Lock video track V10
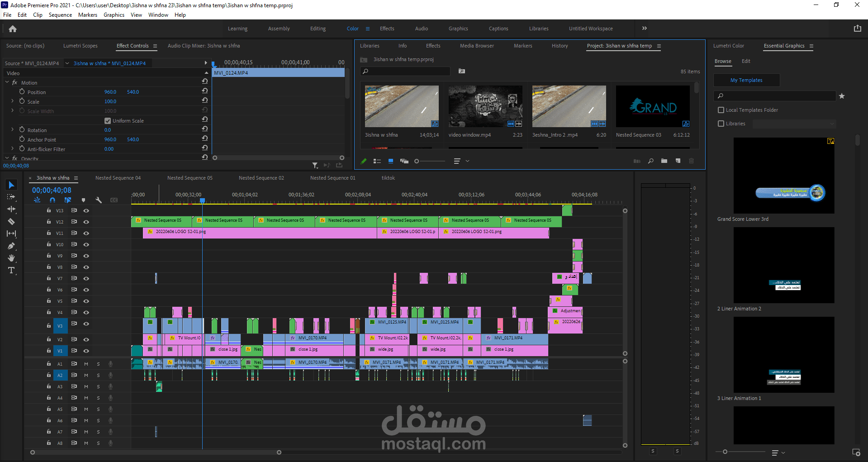The height and width of the screenshot is (462, 868). [x=48, y=244]
